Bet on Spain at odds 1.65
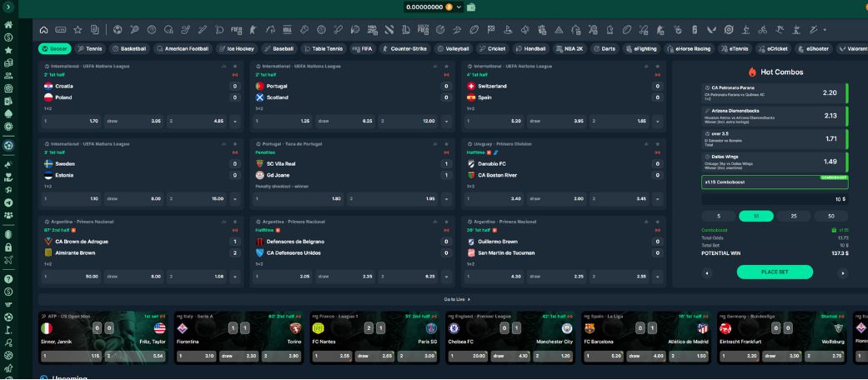 click(619, 121)
